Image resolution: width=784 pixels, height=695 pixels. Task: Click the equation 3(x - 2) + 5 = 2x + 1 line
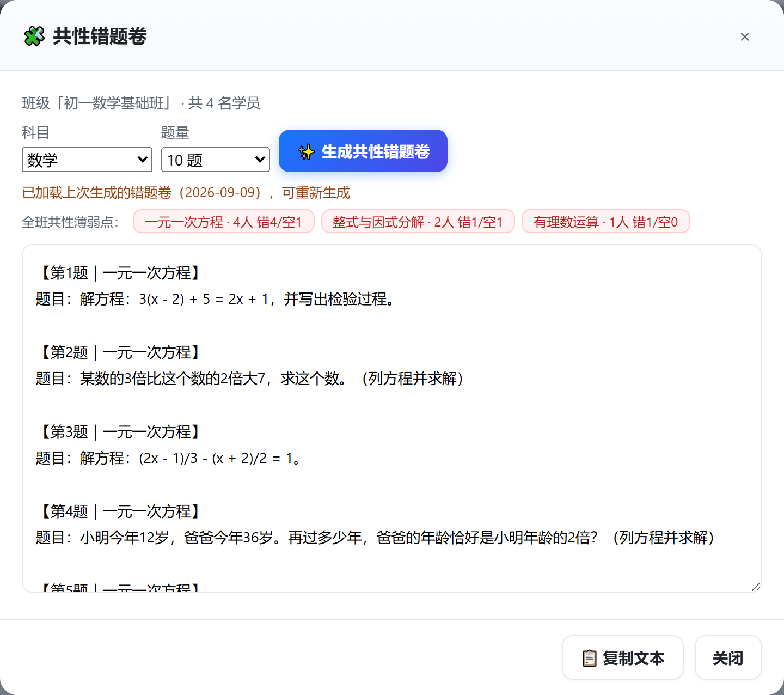click(x=216, y=299)
